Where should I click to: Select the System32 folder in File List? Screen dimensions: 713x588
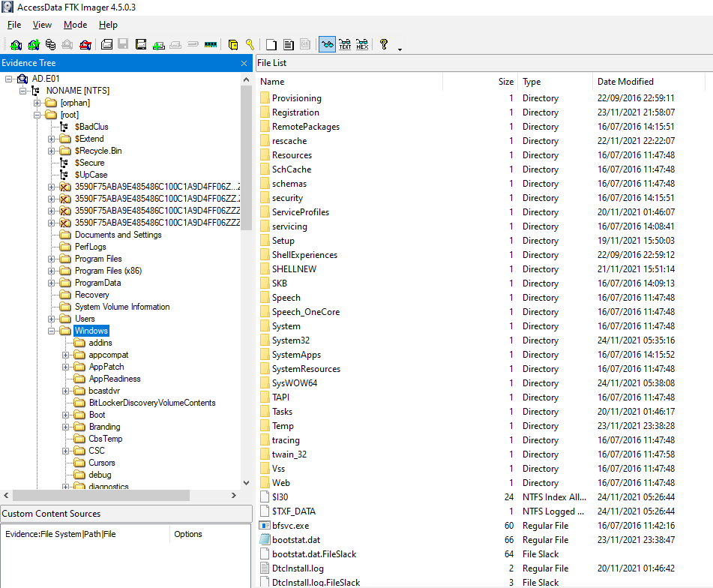(286, 340)
